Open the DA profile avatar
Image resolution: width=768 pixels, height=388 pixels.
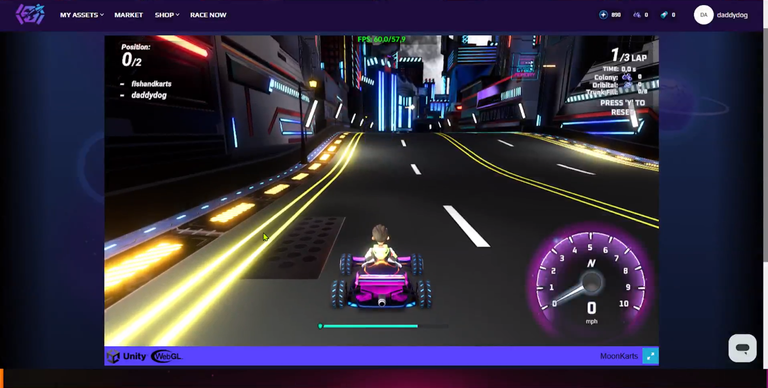tap(703, 15)
